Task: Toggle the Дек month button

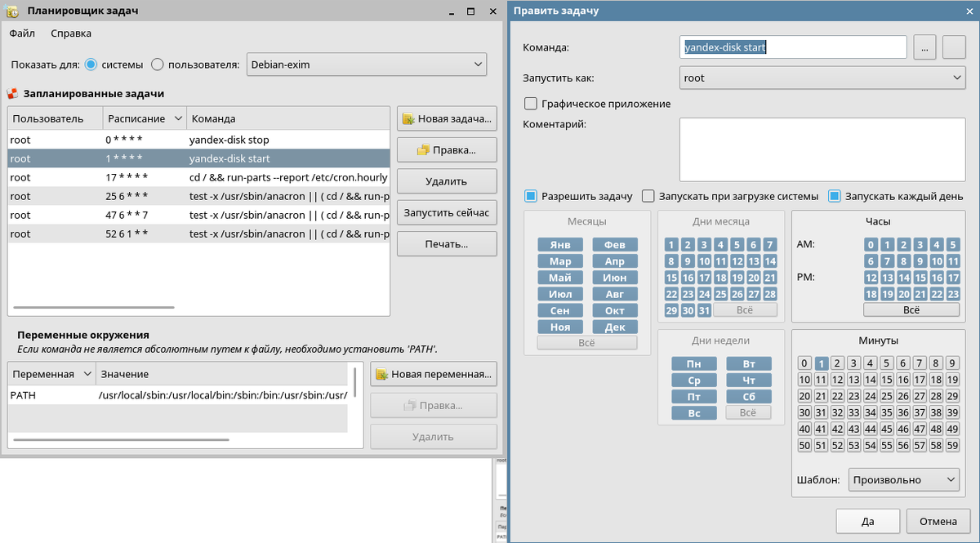Action: point(615,327)
